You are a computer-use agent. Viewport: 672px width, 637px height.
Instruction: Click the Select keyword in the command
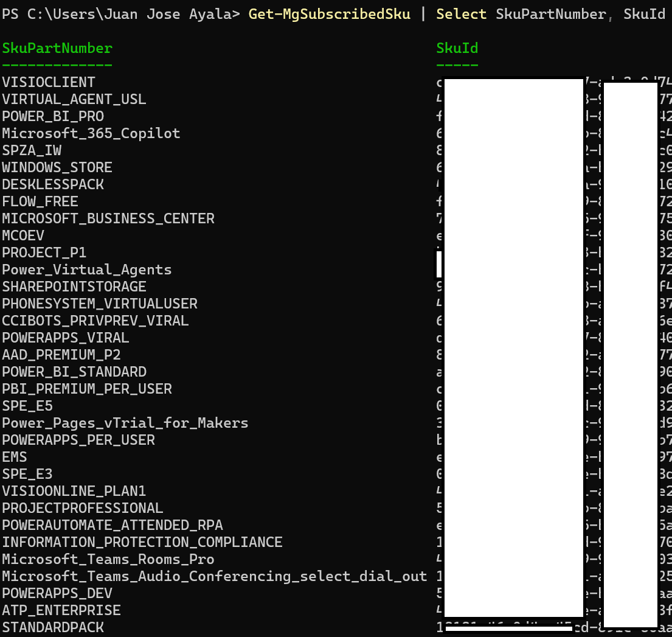tap(462, 14)
